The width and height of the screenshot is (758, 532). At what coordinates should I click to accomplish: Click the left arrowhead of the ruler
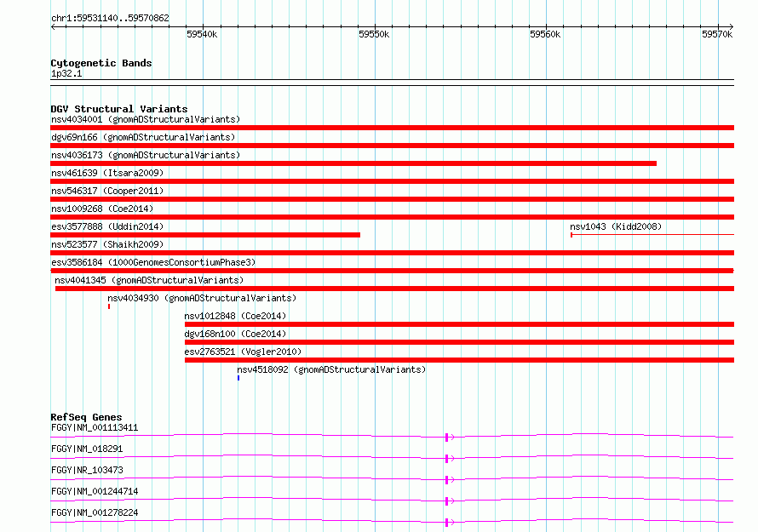pos(53,27)
